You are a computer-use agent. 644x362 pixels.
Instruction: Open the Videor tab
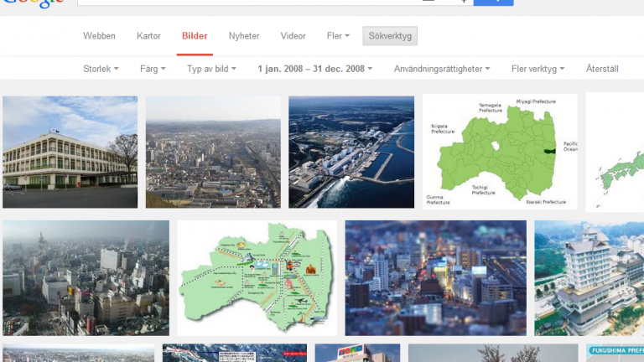(293, 36)
